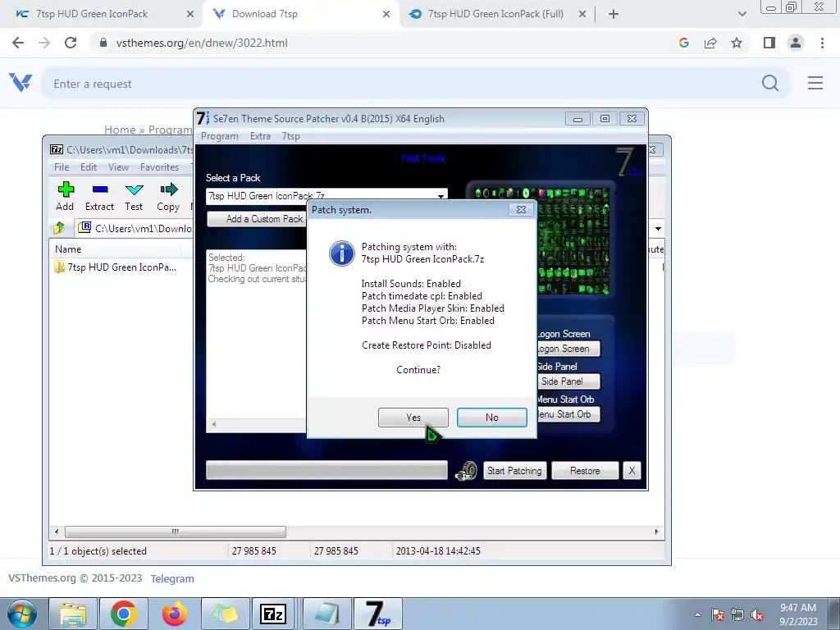Image resolution: width=840 pixels, height=630 pixels.
Task: Click the address bar URL
Action: pyautogui.click(x=202, y=43)
